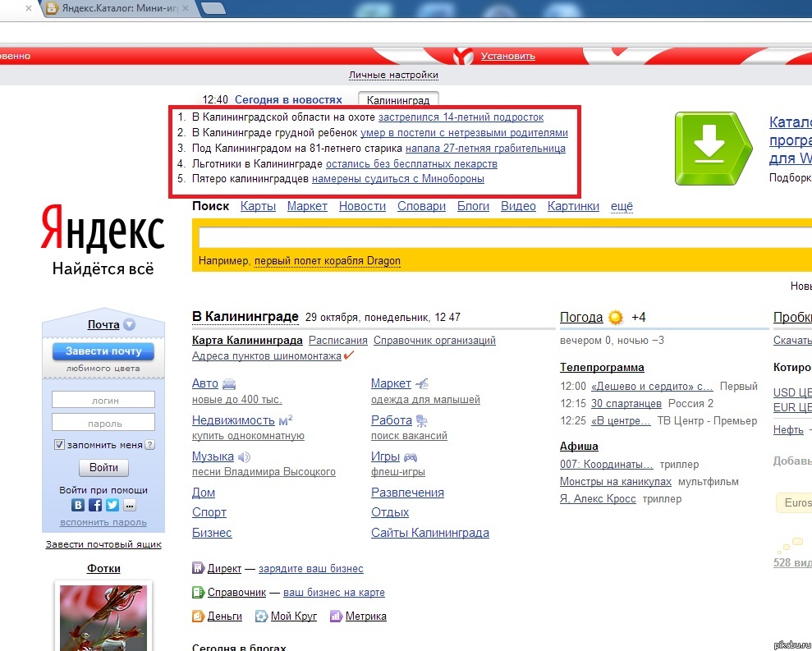Click the Деньги wallet icon
The image size is (812, 651).
(197, 616)
